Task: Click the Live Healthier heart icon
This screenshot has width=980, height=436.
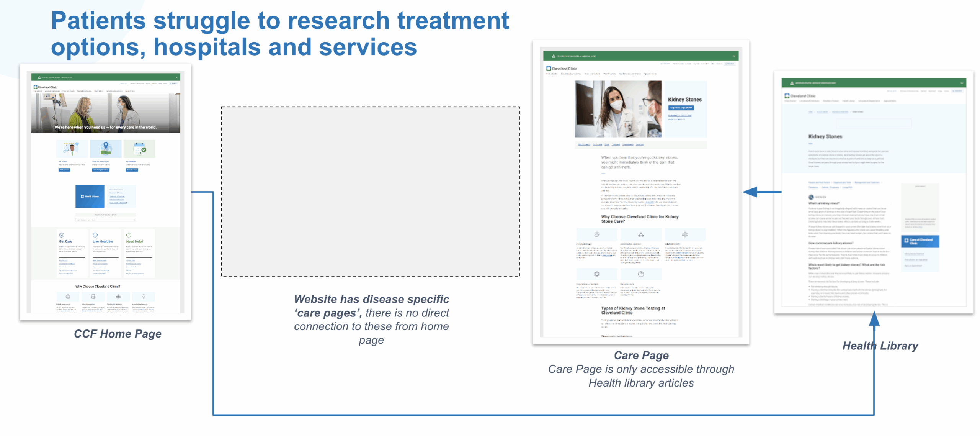Action: coord(95,235)
